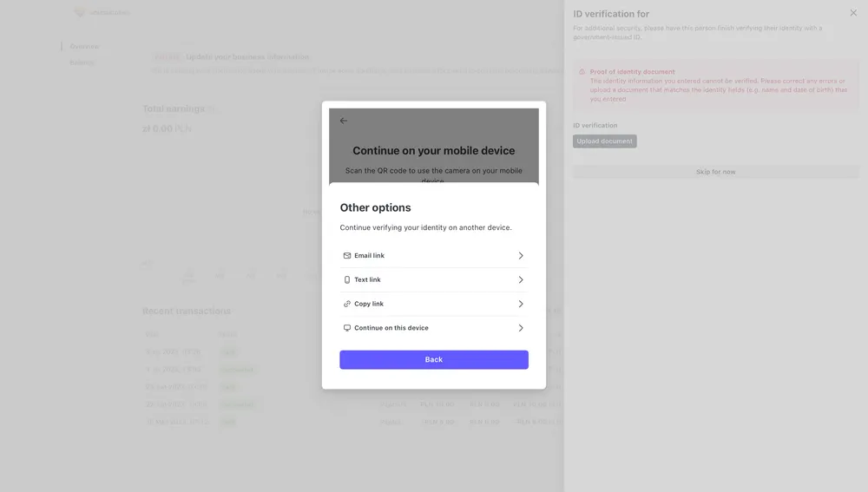Click the phone icon beside Text link
The width and height of the screenshot is (868, 492).
point(347,280)
